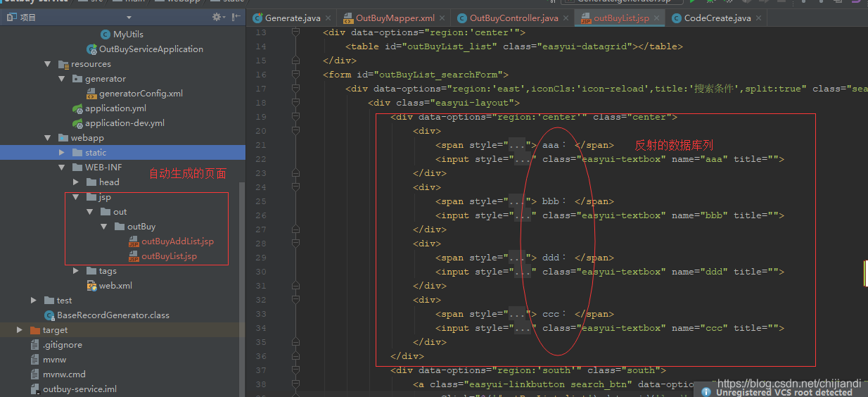The height and width of the screenshot is (397, 868).
Task: Expand the static folder
Action: coord(63,153)
